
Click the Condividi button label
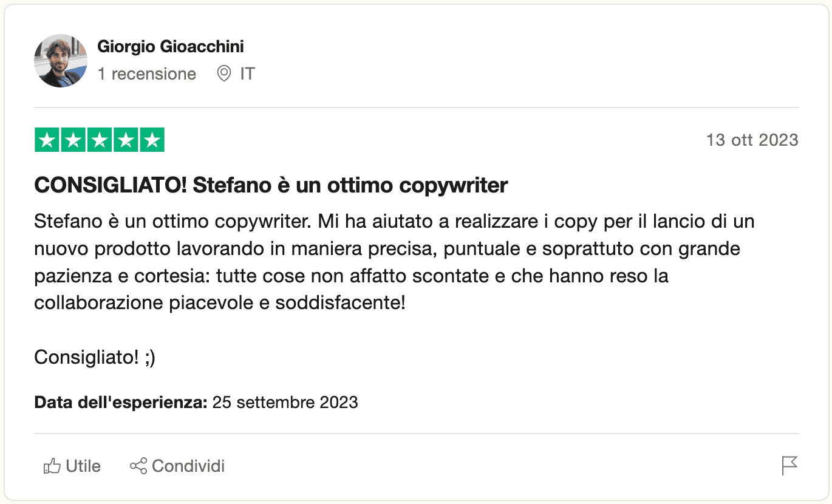point(188,466)
